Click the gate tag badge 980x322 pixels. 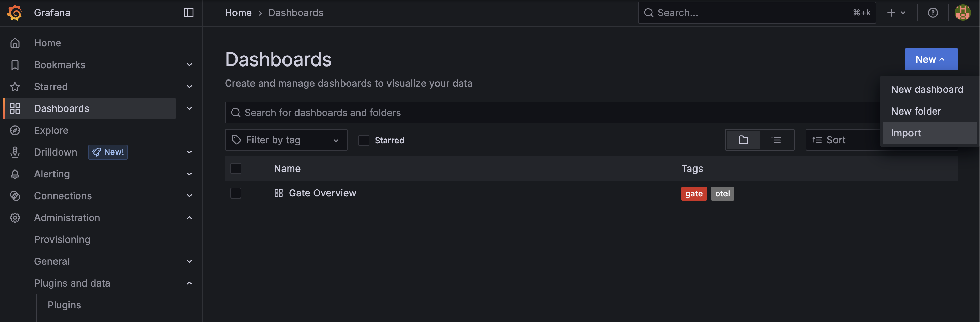pos(693,193)
